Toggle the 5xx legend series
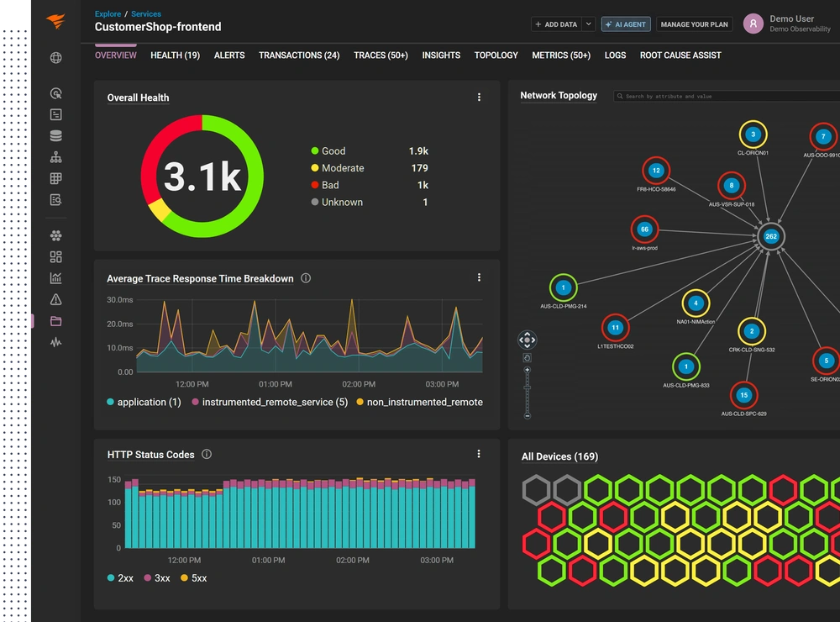 (194, 578)
